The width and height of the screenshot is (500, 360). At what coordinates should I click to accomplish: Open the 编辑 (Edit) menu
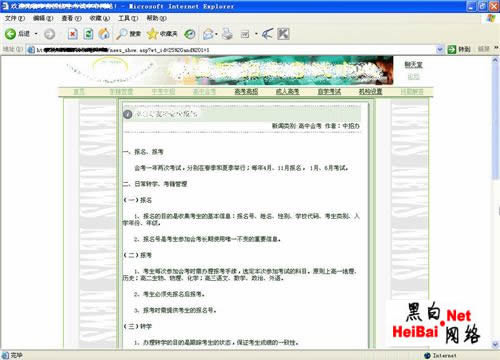tap(43, 18)
